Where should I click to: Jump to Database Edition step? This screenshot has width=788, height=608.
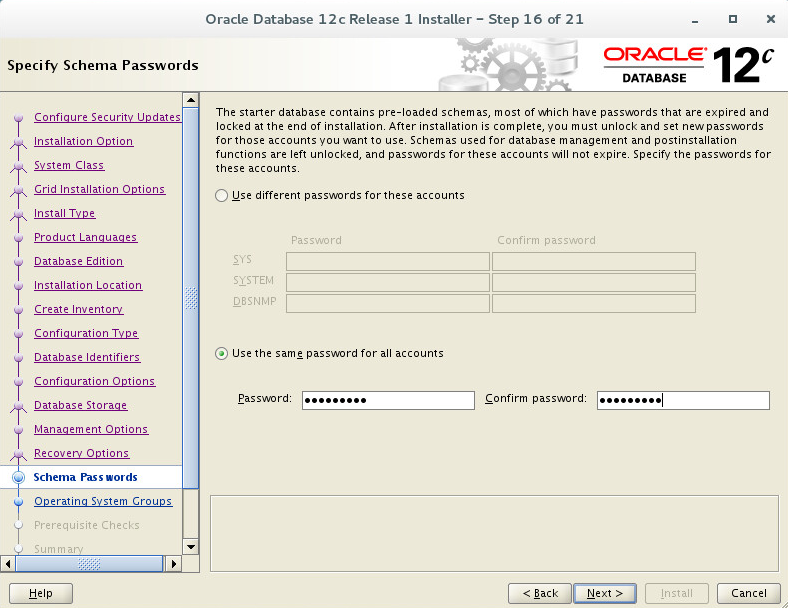[x=78, y=261]
